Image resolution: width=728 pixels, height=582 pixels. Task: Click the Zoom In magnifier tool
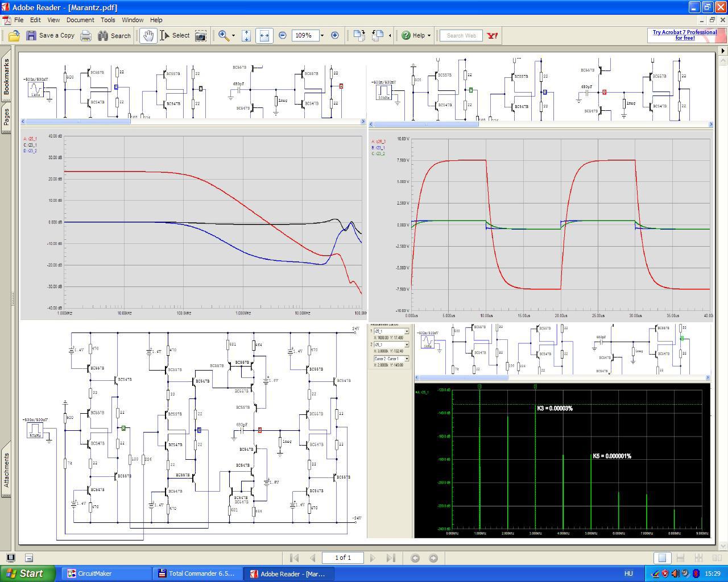(x=224, y=36)
